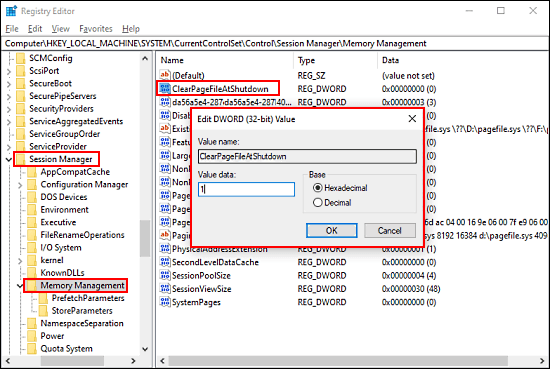Click the Memory Management folder icon
The width and height of the screenshot is (550, 369).
click(x=32, y=286)
